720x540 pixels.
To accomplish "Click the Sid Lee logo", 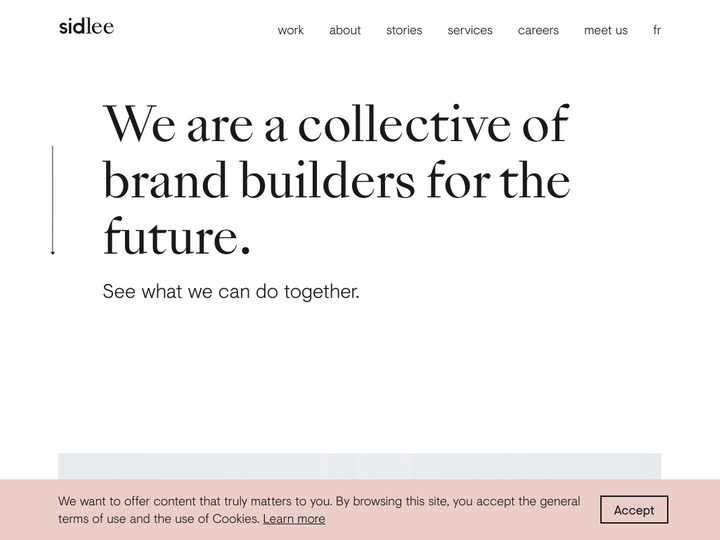I will [x=86, y=27].
